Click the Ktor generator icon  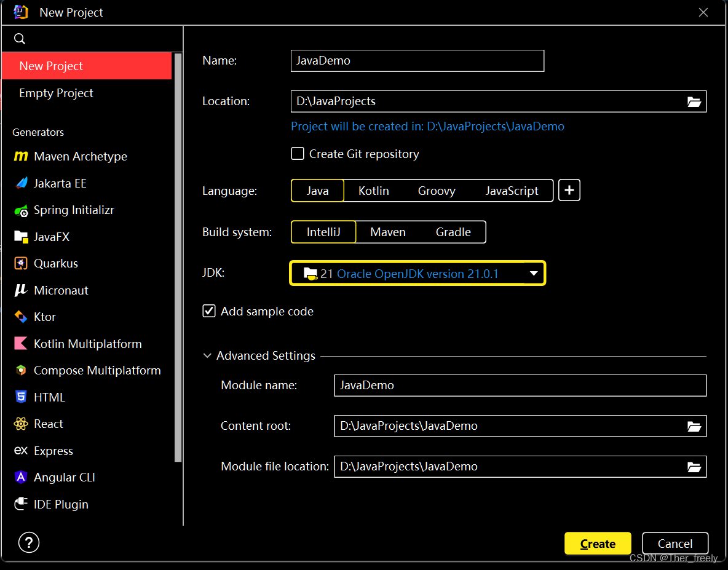pyautogui.click(x=21, y=317)
